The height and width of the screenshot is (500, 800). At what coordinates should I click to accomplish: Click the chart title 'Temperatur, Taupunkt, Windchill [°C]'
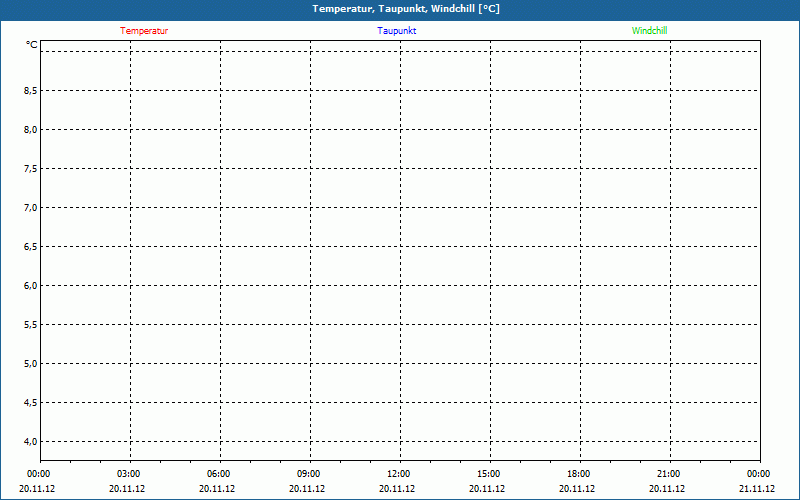(406, 9)
